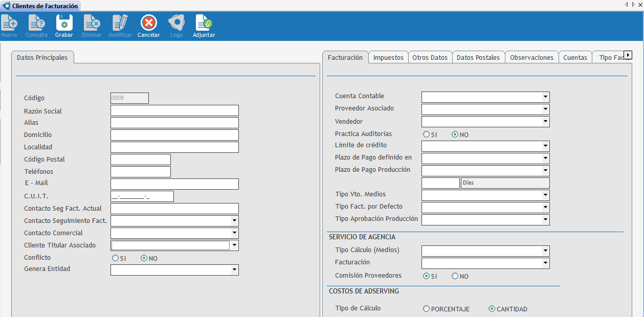Open the Genera Entidad dropdown

234,270
